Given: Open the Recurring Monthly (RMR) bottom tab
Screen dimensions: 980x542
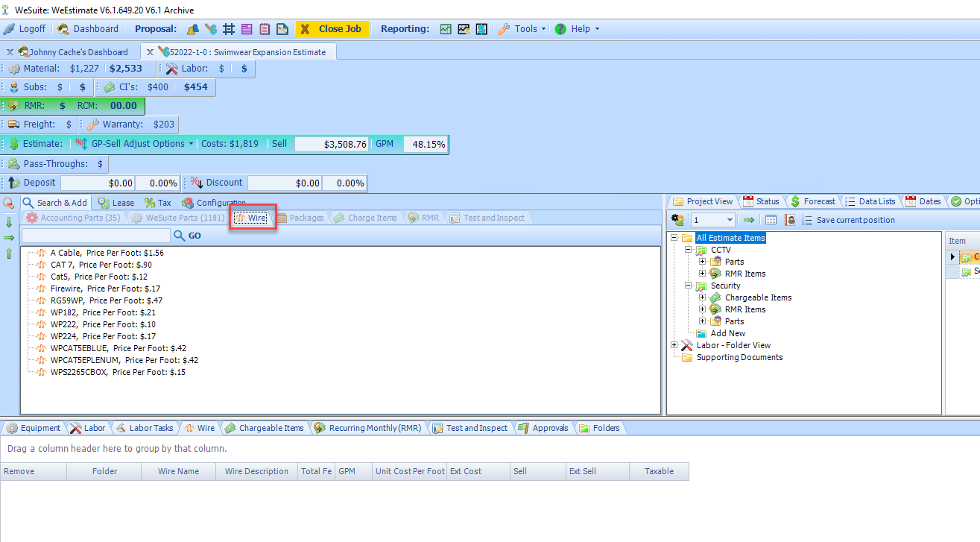Looking at the screenshot, I should click(x=367, y=428).
